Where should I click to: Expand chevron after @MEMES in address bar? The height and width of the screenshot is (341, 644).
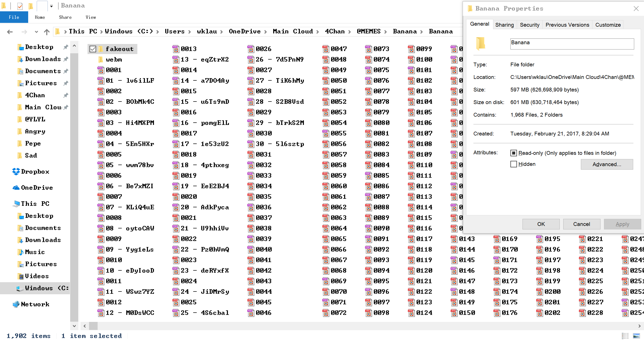386,32
